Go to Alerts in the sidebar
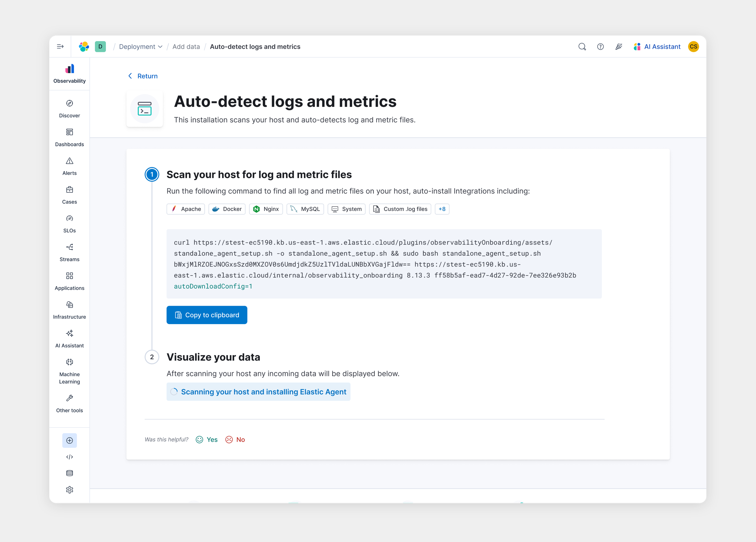Viewport: 756px width, 542px height. coord(69,166)
